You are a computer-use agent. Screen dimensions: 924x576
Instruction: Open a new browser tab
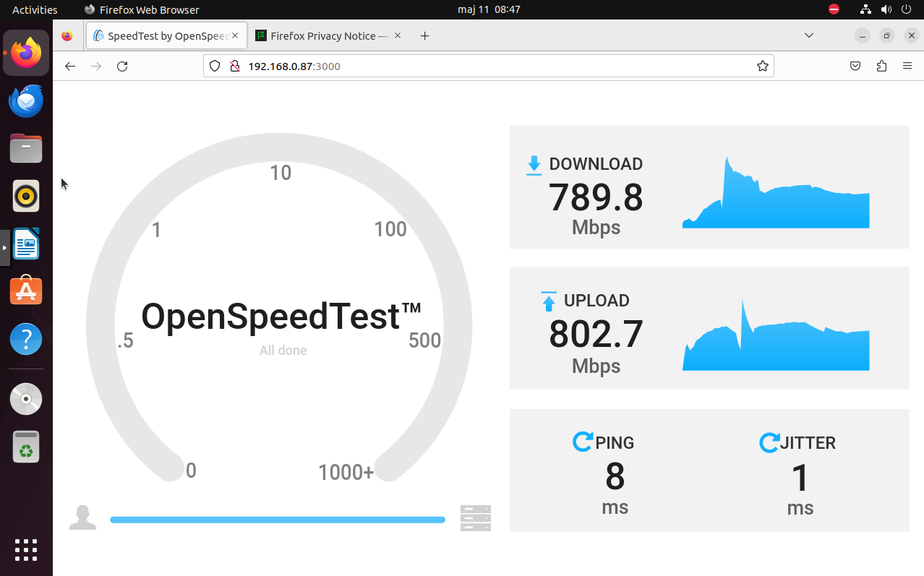tap(425, 35)
